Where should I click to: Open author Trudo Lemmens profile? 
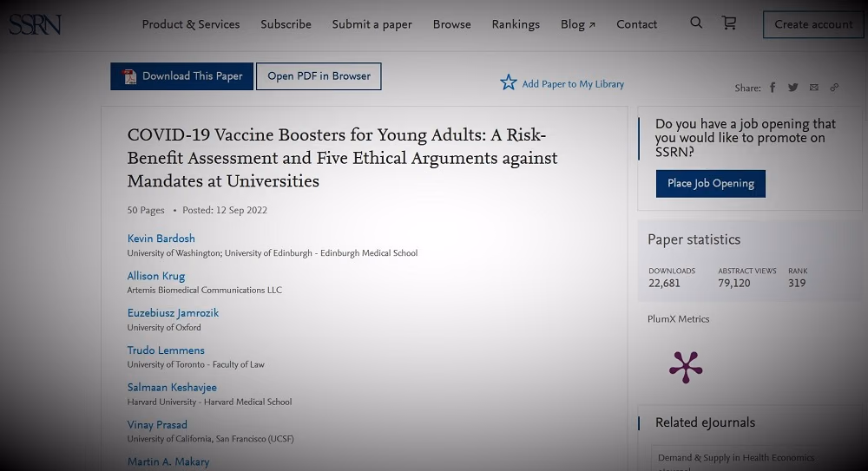(166, 350)
